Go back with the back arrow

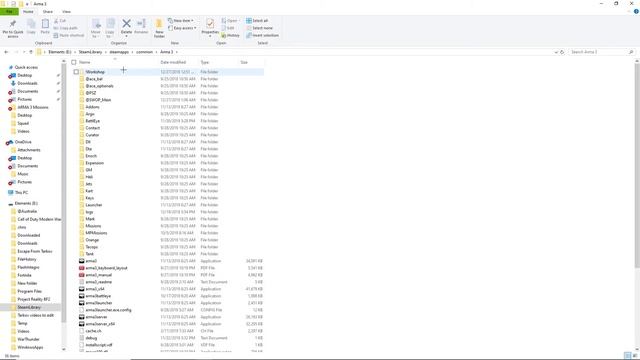tap(6, 52)
